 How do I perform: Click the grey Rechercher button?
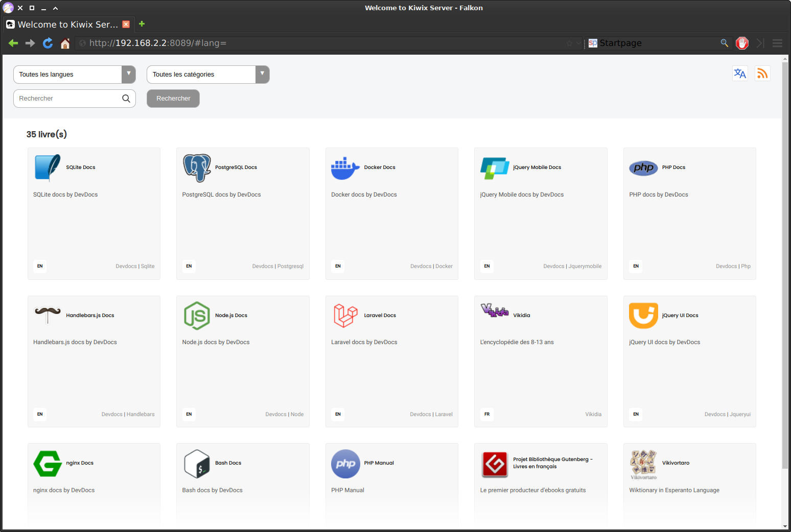173,99
